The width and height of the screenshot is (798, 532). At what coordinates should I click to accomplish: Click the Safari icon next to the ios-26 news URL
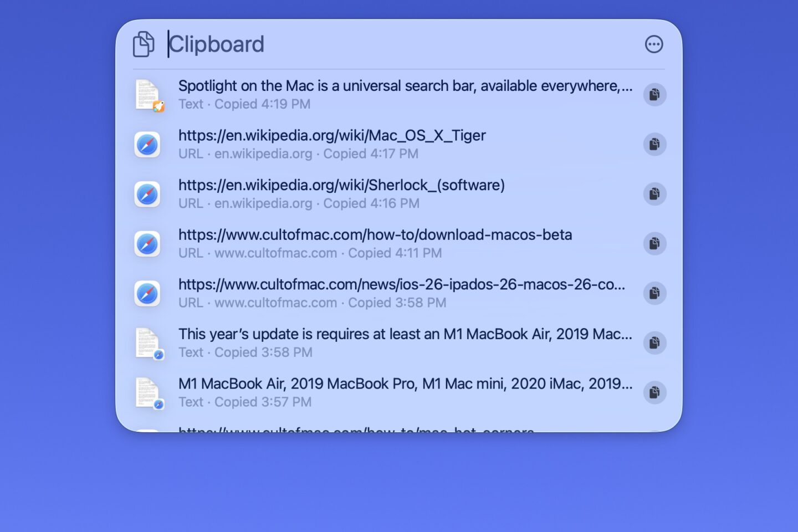tap(147, 293)
